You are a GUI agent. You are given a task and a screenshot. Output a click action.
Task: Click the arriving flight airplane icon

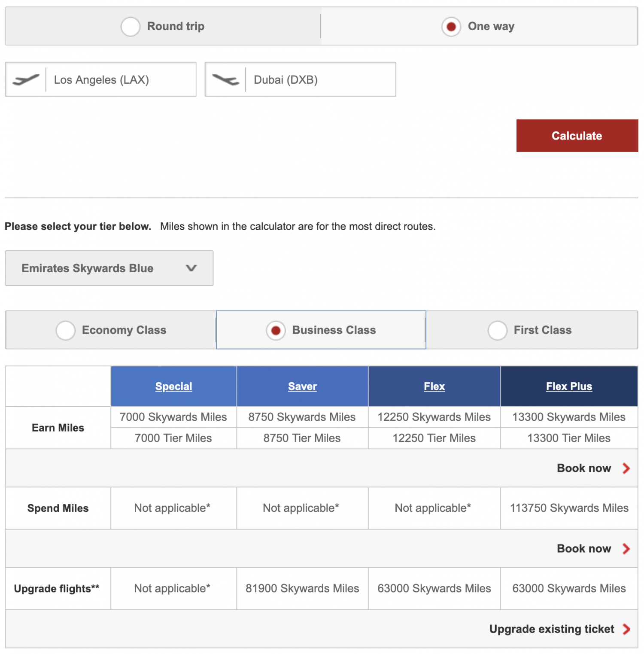[x=225, y=79]
